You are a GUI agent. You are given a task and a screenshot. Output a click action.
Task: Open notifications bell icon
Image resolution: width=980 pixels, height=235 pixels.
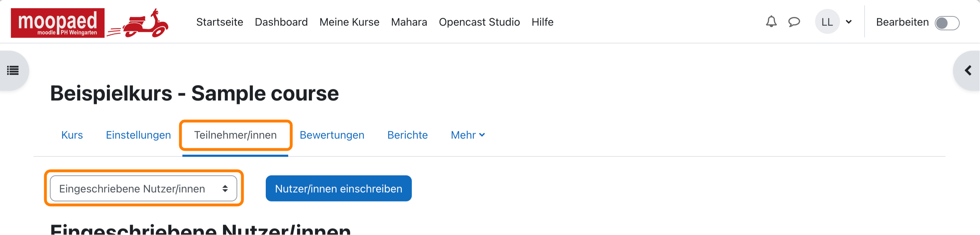pos(771,22)
